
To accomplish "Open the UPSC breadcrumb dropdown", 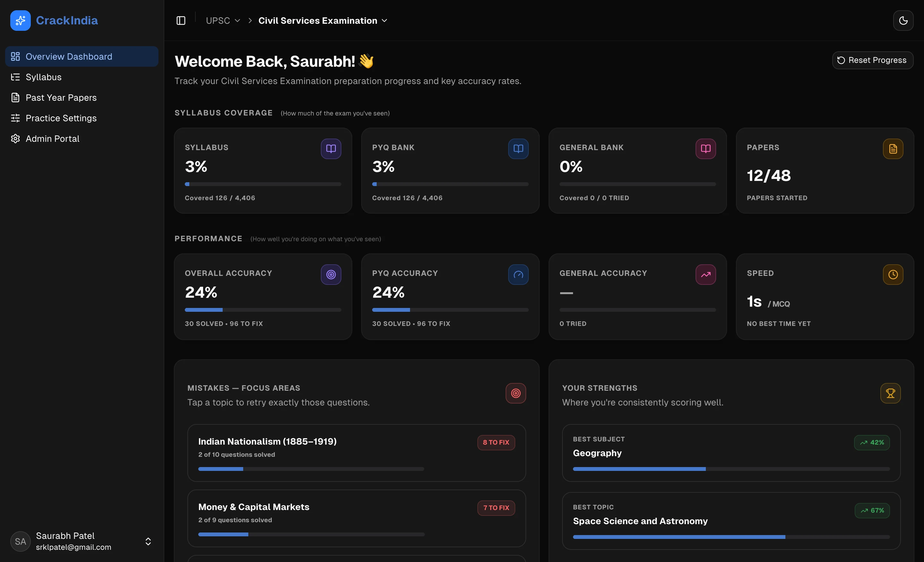I will (223, 21).
